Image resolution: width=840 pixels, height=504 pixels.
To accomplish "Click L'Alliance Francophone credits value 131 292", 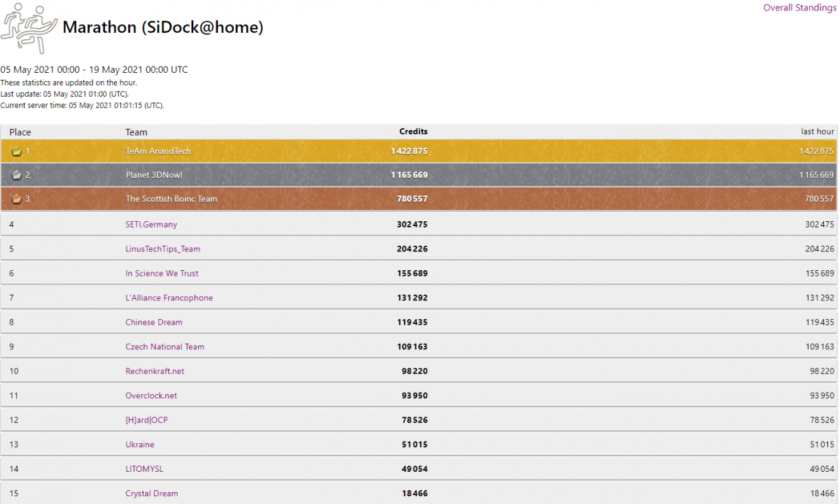I will click(412, 298).
